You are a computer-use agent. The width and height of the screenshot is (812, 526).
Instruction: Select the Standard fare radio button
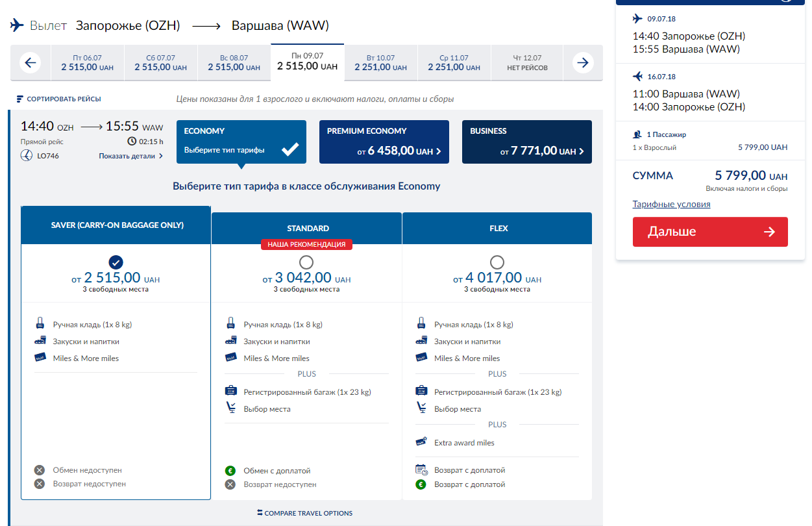(x=306, y=262)
